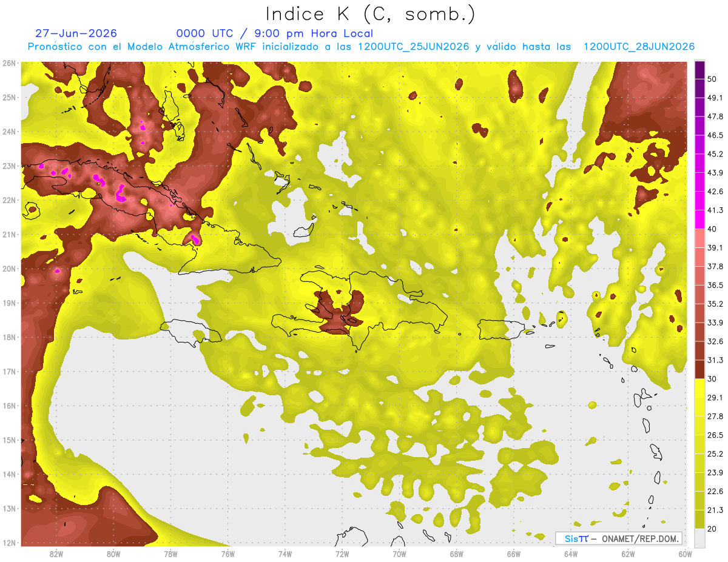Click the colorbar value label '30'
The height and width of the screenshot is (562, 728).
tap(712, 379)
